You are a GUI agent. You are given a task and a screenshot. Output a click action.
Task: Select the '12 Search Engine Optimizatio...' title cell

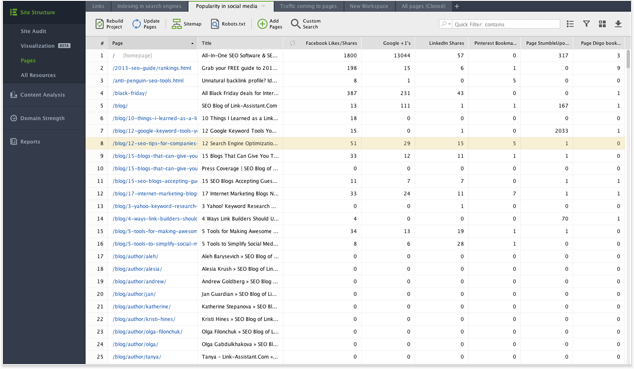point(240,143)
